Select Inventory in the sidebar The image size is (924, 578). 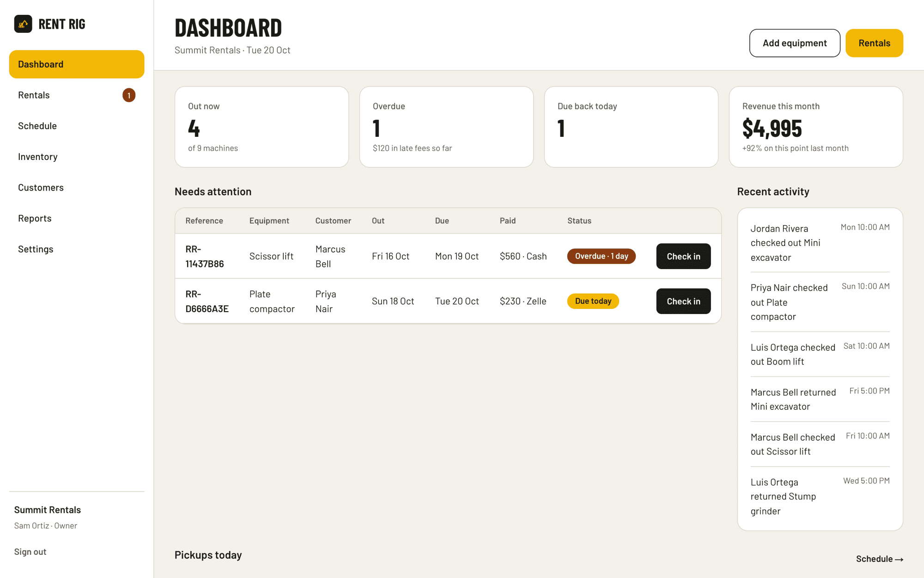(77, 157)
